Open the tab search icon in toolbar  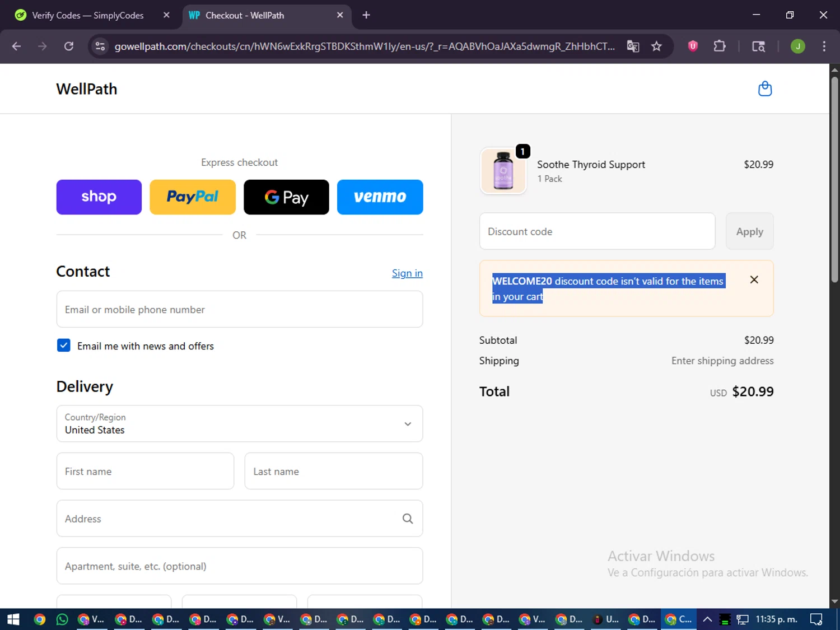pos(758,46)
